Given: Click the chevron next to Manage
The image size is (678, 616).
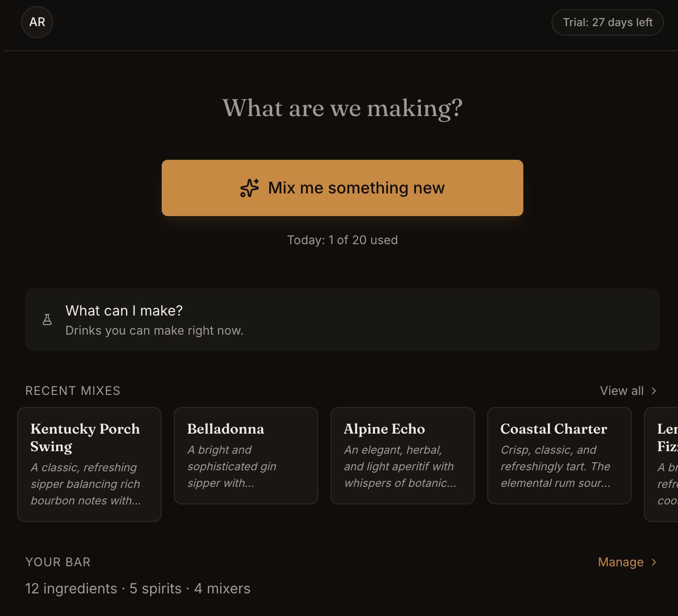Looking at the screenshot, I should (x=654, y=562).
